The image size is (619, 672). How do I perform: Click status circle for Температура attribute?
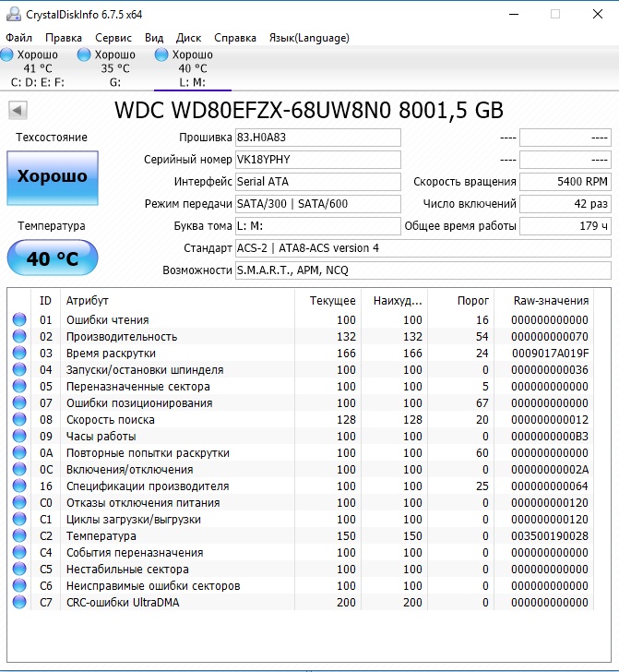pyautogui.click(x=18, y=535)
